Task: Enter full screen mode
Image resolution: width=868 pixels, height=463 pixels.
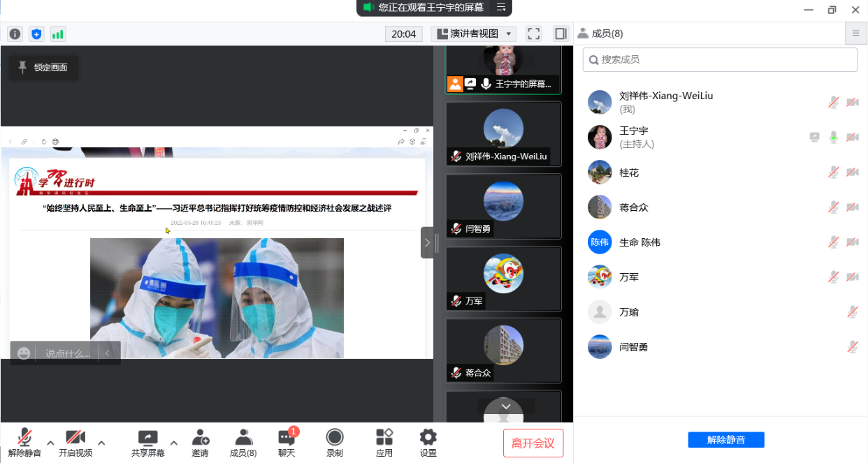Action: tap(534, 34)
